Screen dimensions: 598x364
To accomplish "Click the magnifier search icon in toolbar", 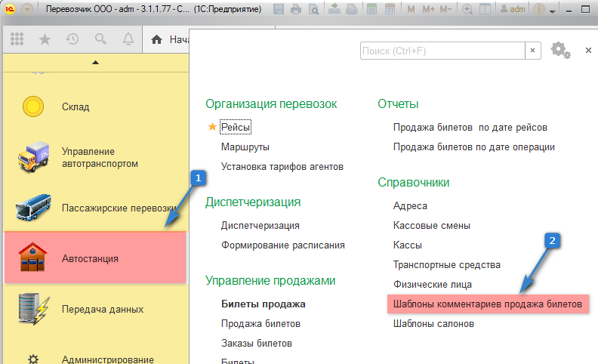I will pyautogui.click(x=100, y=39).
